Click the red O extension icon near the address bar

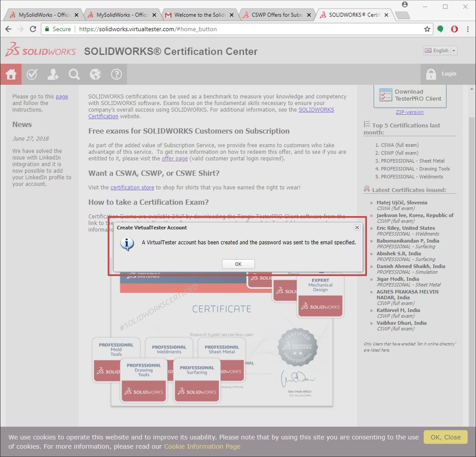click(x=454, y=29)
